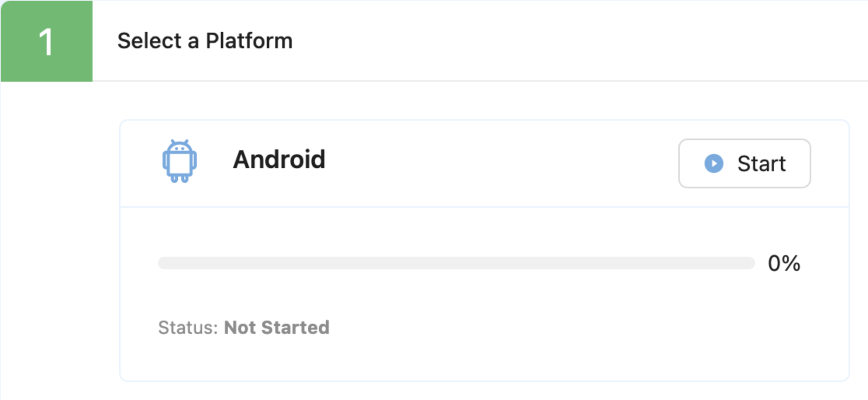
Task: Click the Android robot icon
Action: 179,161
